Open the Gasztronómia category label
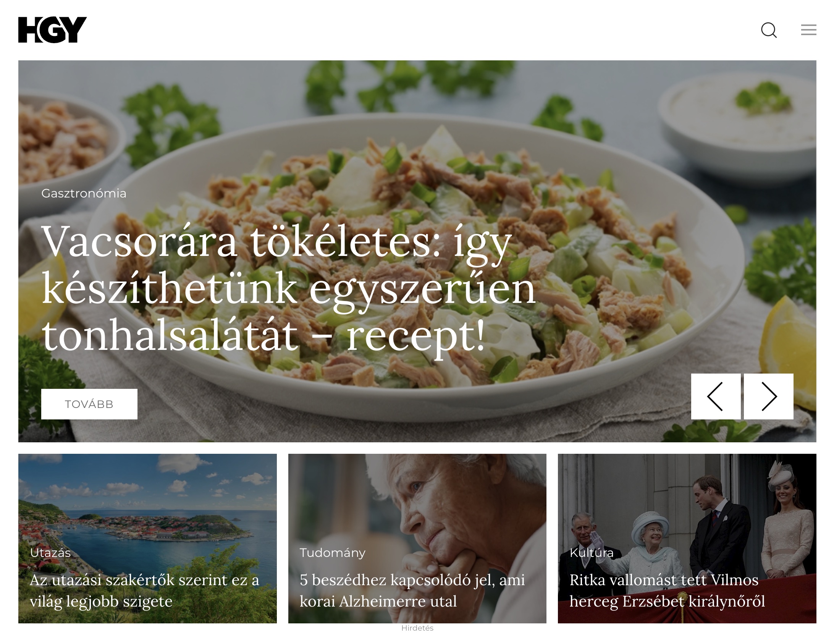The image size is (834, 644). click(x=84, y=193)
